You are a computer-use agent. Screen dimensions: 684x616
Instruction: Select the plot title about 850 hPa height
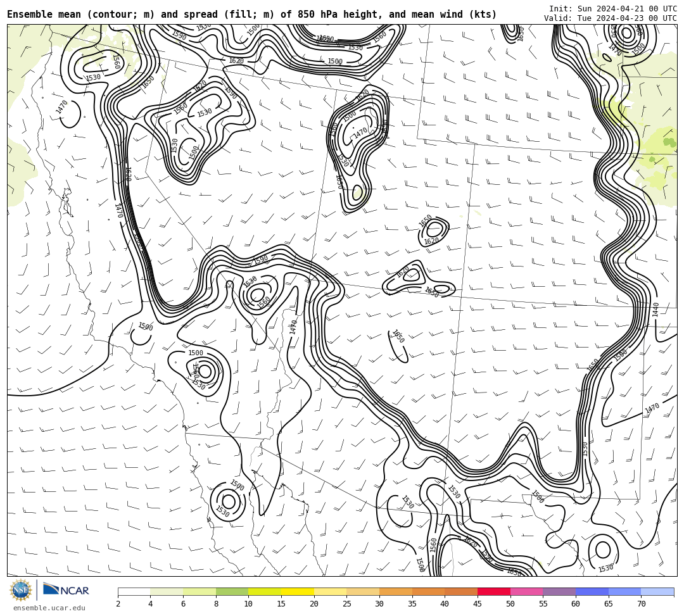(251, 15)
